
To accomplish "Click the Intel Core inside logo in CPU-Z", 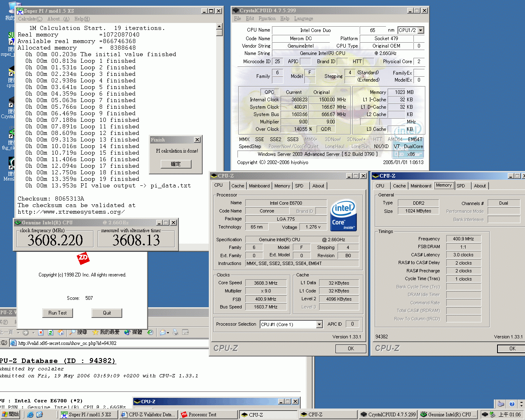I will 343,215.
